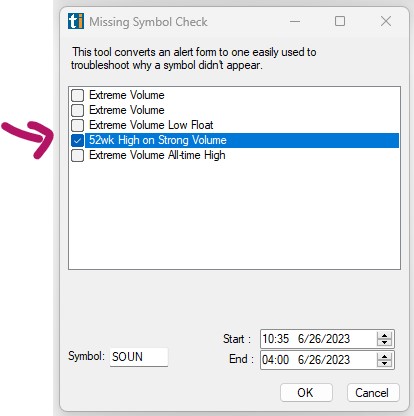Click the Symbol field containing SOUN
The image size is (414, 416).
(139, 357)
